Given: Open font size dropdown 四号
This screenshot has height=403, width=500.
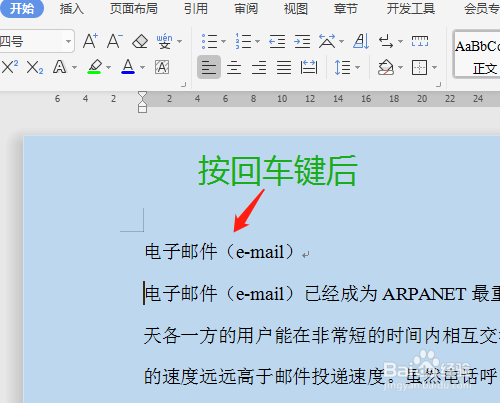Looking at the screenshot, I should click(68, 42).
